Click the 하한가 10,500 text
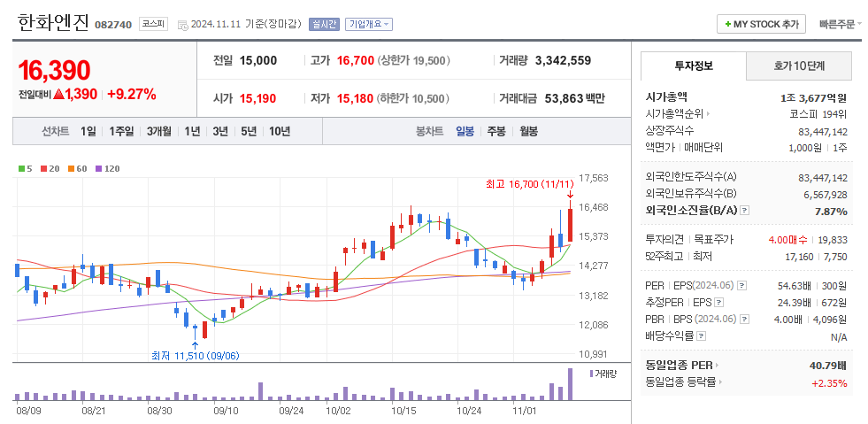The height and width of the screenshot is (424, 868). [413, 99]
